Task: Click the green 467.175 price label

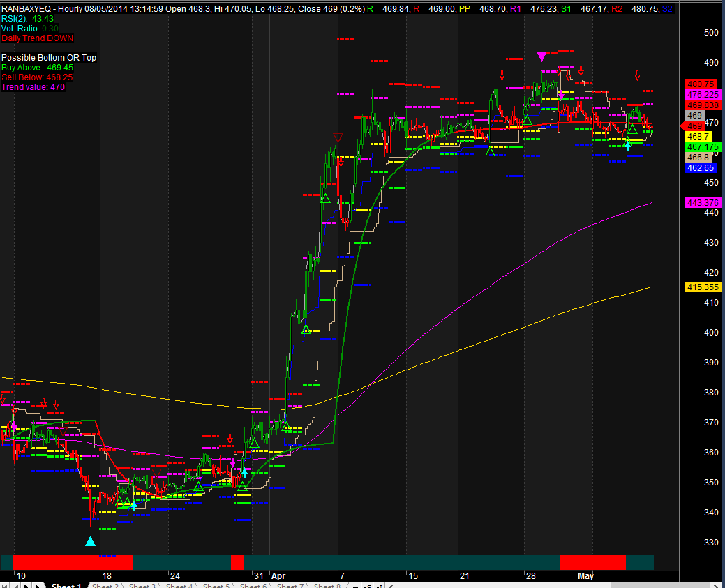Action: coord(703,147)
